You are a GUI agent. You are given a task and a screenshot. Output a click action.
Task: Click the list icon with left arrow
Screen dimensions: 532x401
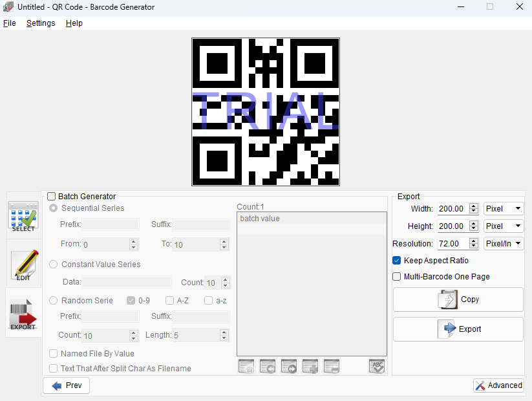point(268,367)
